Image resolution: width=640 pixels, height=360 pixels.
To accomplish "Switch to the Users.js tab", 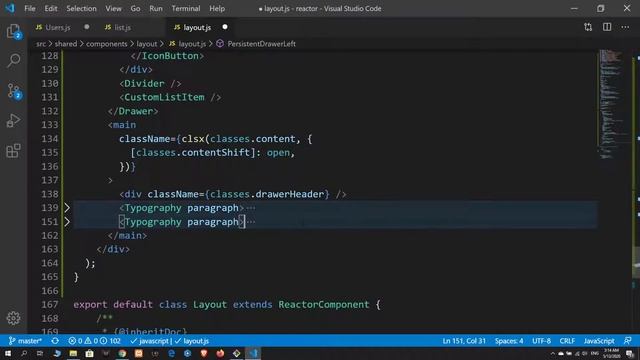I will (x=58, y=27).
